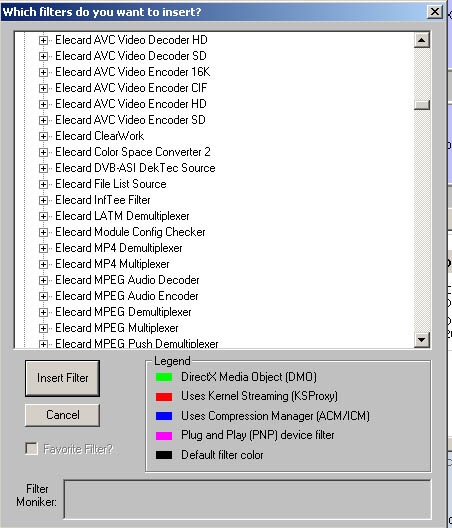The height and width of the screenshot is (528, 452).
Task: Select Elecard MPEG Multiplexer entry
Action: (117, 328)
